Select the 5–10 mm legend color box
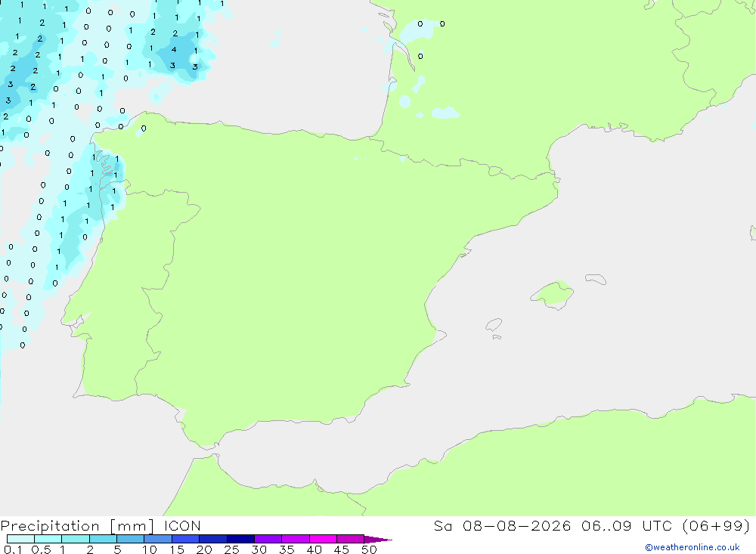This screenshot has width=756, height=554. point(130,539)
